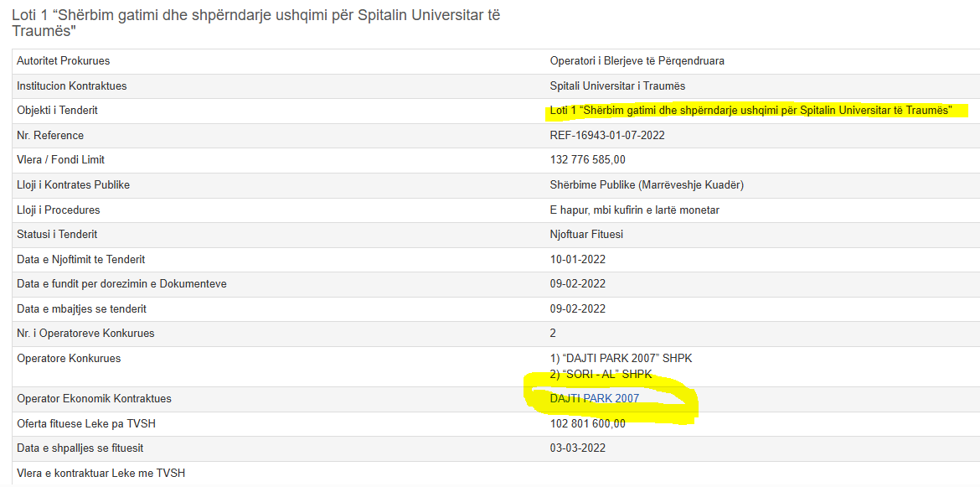Click competitor "SORI - AL" SHPK
Image resolution: width=980 pixels, height=487 pixels.
coord(601,374)
